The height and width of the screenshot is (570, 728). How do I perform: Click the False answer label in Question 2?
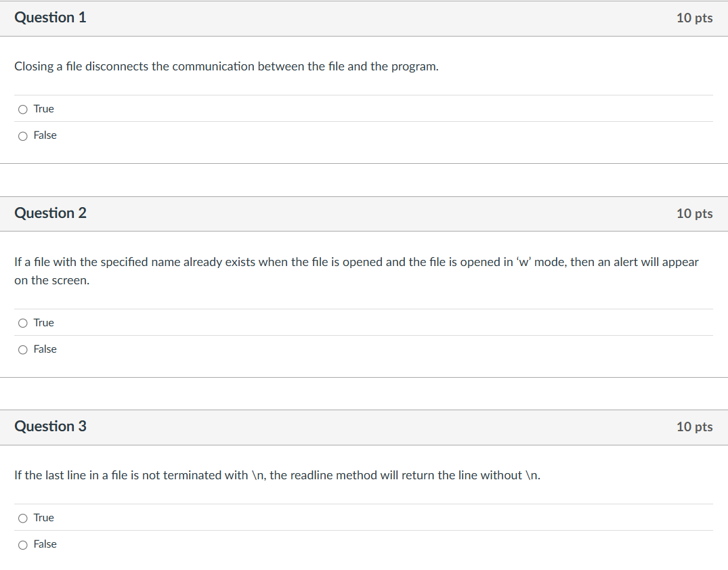coord(45,349)
